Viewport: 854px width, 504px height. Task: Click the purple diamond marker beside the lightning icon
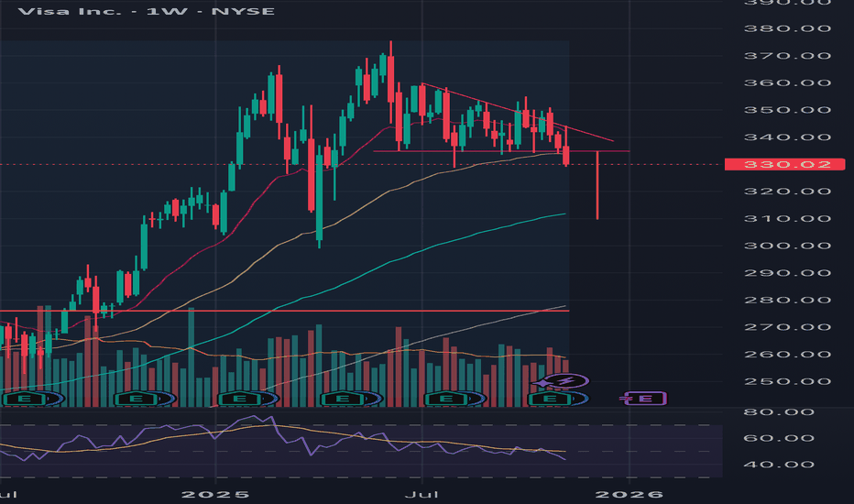click(x=542, y=384)
